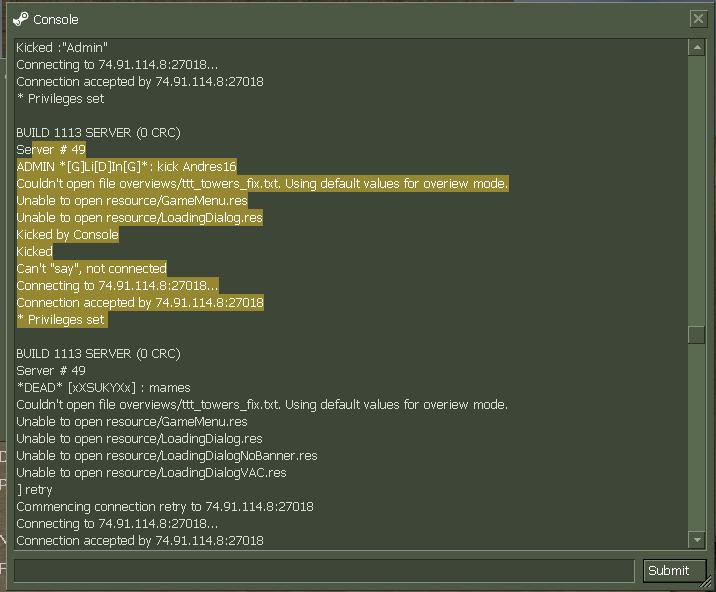Click the Submit button
The image size is (716, 592).
pos(669,571)
